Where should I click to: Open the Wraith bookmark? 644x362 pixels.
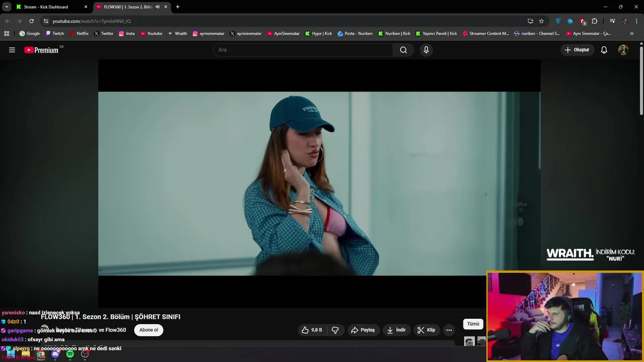coord(177,34)
